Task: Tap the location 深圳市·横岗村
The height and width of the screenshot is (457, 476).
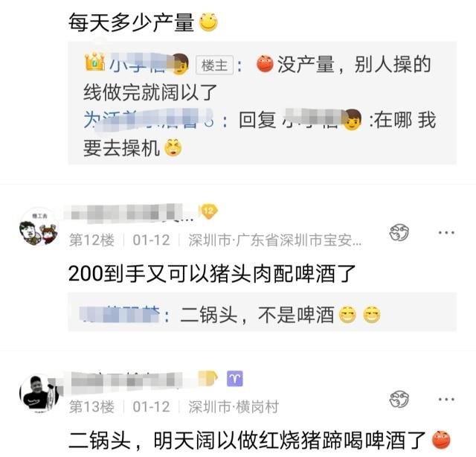Action: [233, 407]
